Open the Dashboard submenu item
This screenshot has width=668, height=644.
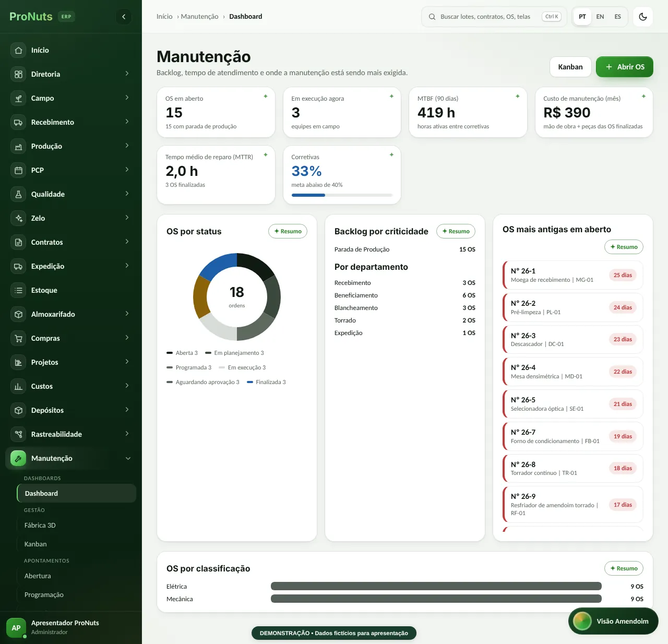[77, 493]
